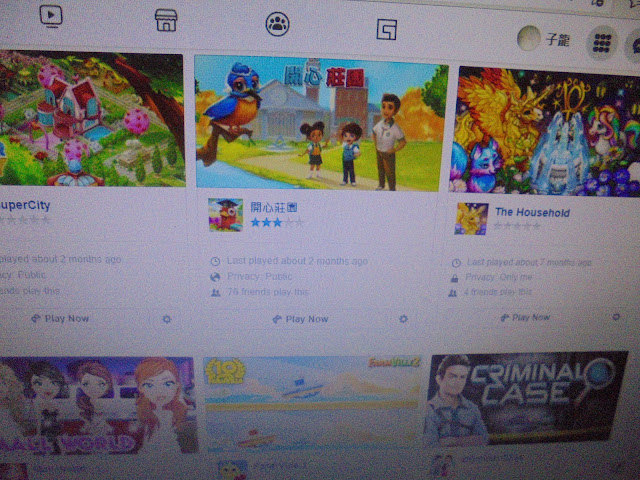Click The Household small app icon
The image size is (640, 480).
471,219
